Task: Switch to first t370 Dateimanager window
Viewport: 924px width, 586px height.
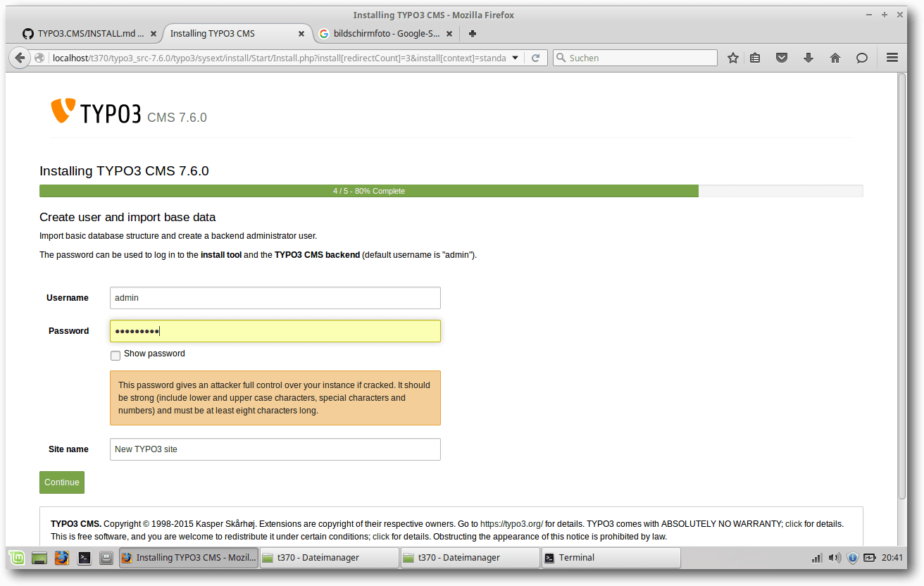Action: (x=329, y=558)
